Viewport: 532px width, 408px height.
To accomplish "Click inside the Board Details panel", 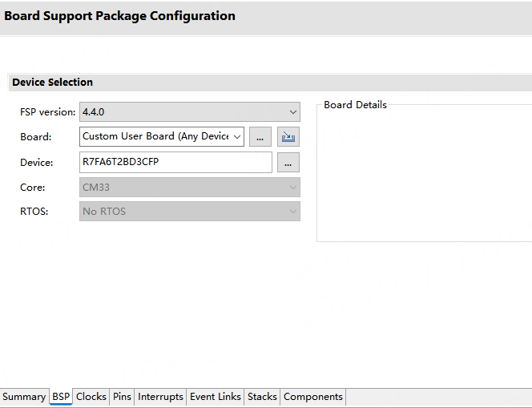I will pos(425,176).
